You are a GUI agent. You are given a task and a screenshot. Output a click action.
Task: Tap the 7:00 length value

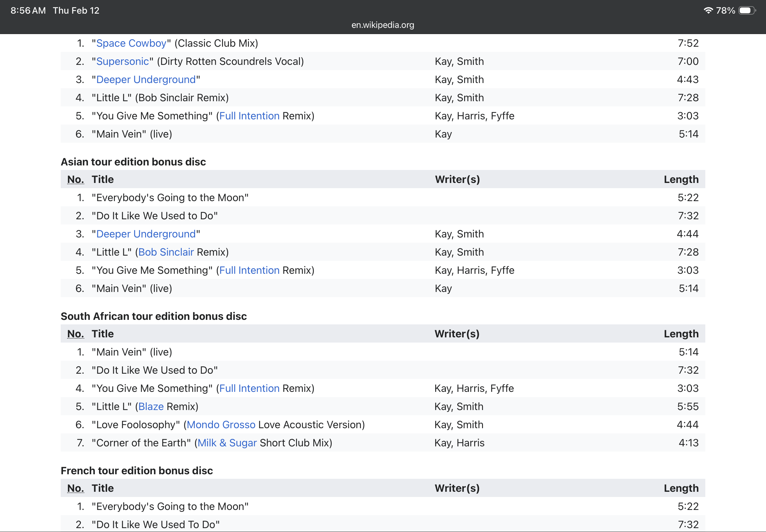click(x=688, y=61)
